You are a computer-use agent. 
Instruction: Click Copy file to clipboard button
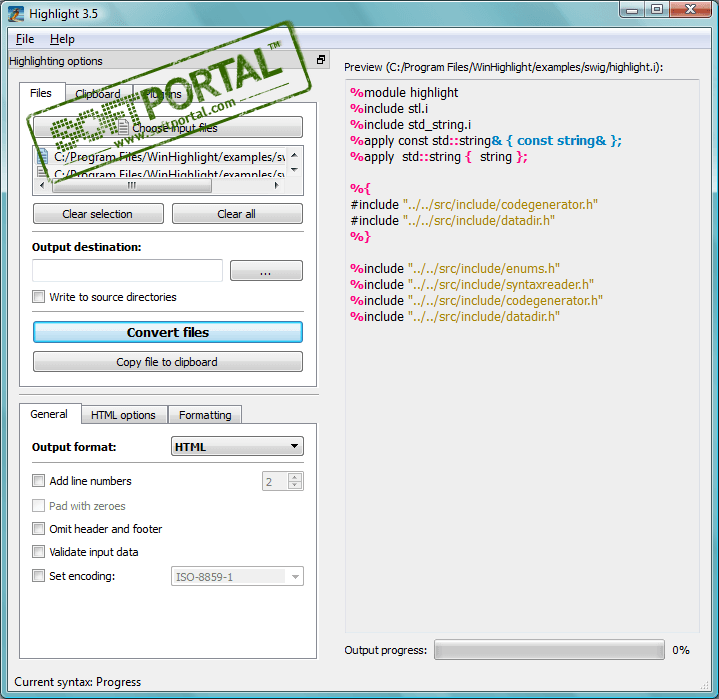pos(168,362)
